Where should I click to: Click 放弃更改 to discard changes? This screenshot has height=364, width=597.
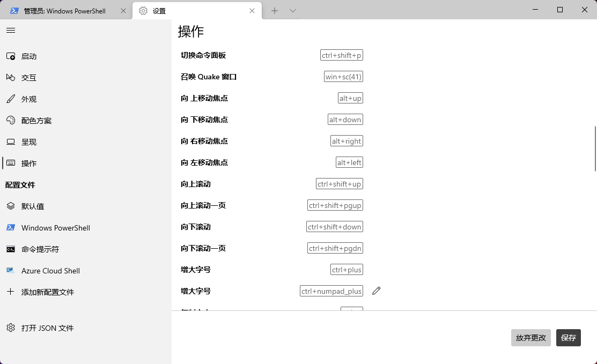click(x=530, y=338)
